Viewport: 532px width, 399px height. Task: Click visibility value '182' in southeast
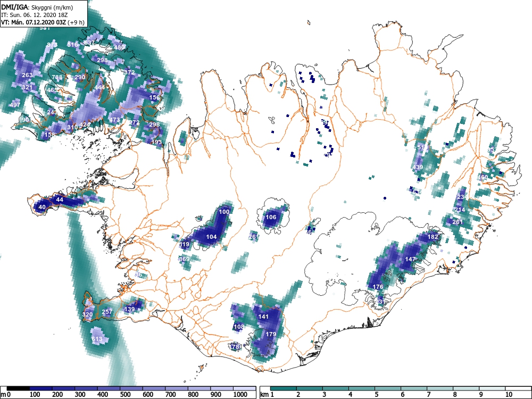click(433, 237)
